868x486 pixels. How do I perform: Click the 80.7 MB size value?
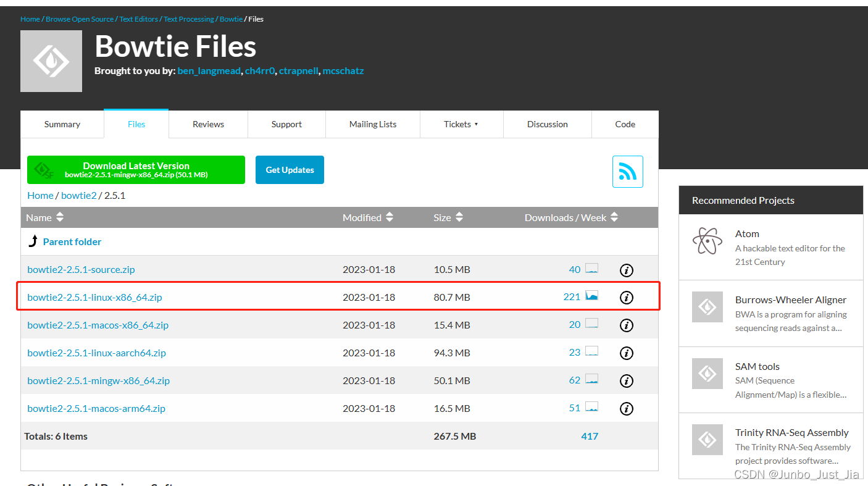point(452,298)
